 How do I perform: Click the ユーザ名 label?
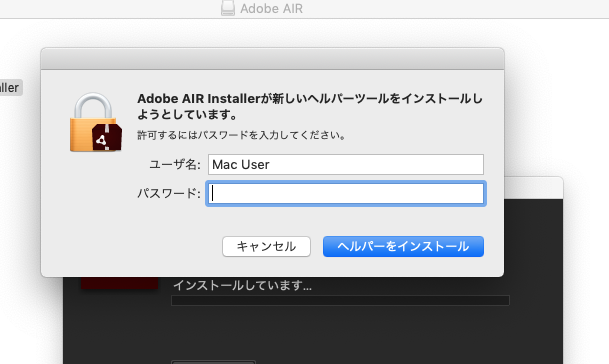coord(175,164)
